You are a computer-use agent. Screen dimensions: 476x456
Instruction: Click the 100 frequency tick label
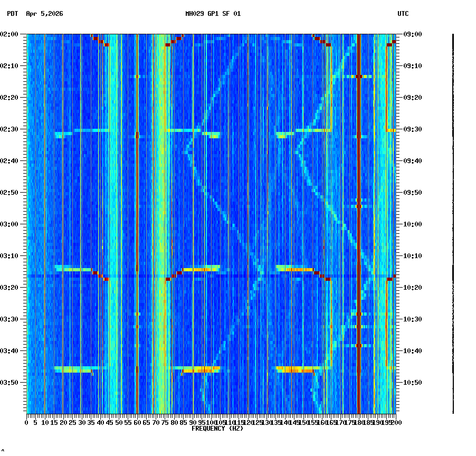point(211,422)
